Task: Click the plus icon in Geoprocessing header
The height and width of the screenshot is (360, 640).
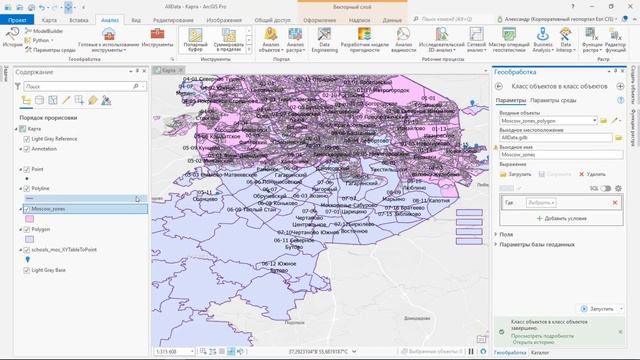Action: pos(620,86)
